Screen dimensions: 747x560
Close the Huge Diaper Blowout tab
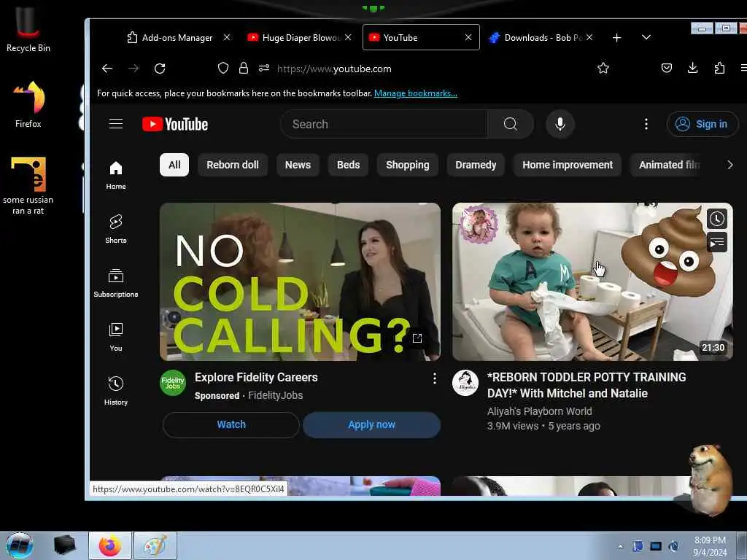click(x=348, y=37)
